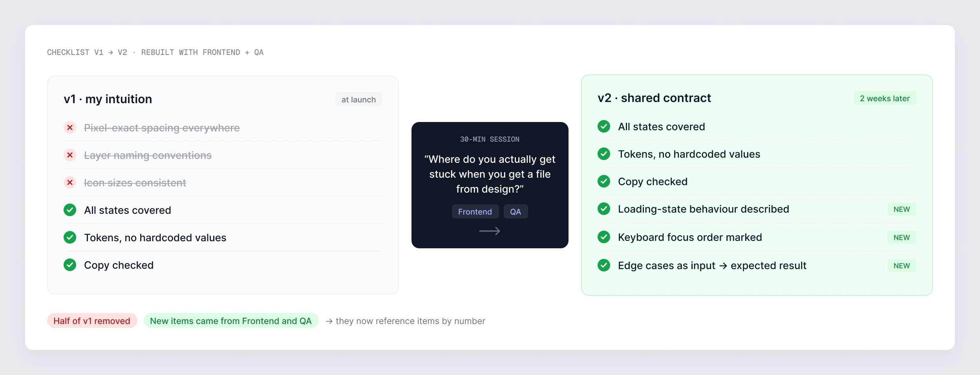The image size is (980, 375).
Task: Click the check beside Keyboard focus order marked
Action: tap(604, 237)
